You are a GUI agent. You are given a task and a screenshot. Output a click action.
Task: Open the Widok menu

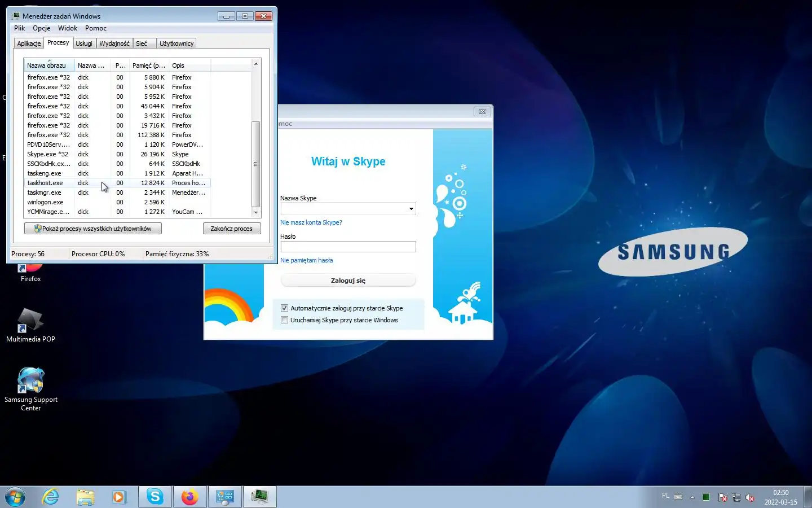point(68,28)
